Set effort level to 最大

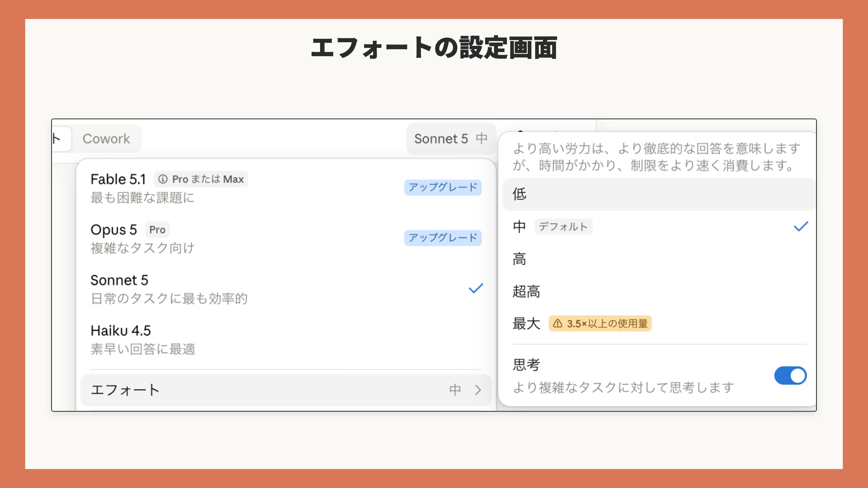[x=659, y=323]
